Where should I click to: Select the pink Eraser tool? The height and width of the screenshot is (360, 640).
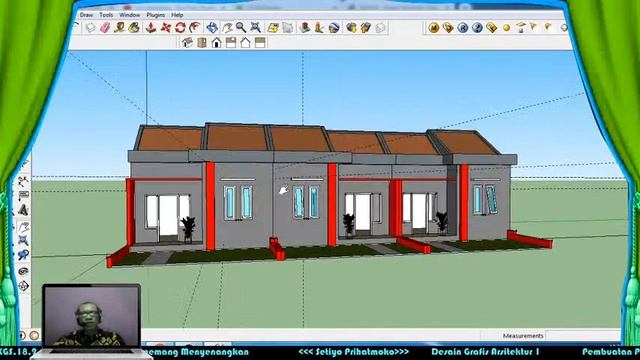105,28
